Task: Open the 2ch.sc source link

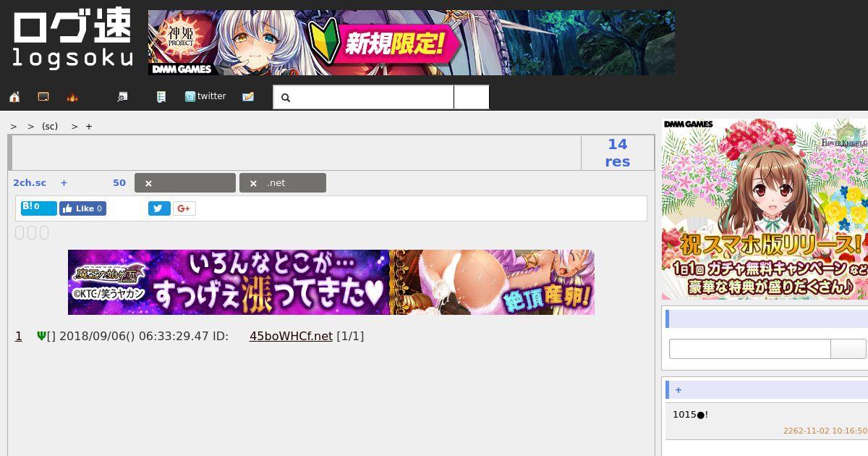Action: pyautogui.click(x=30, y=183)
